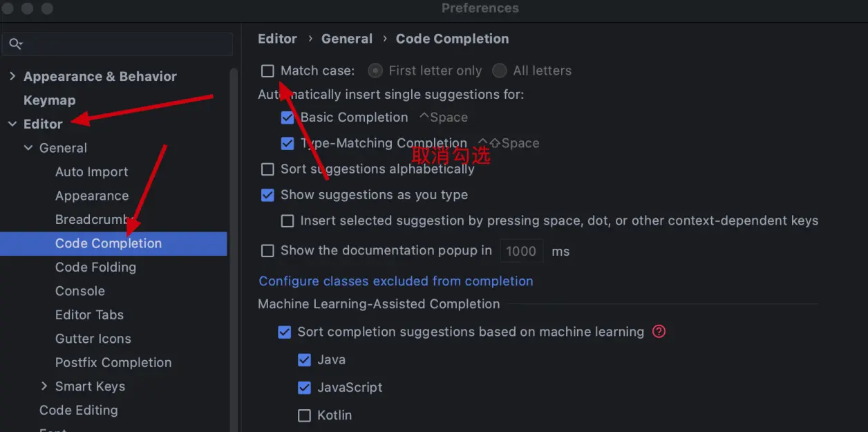Open the Keymap settings page
Image resolution: width=868 pixels, height=432 pixels.
pos(49,100)
